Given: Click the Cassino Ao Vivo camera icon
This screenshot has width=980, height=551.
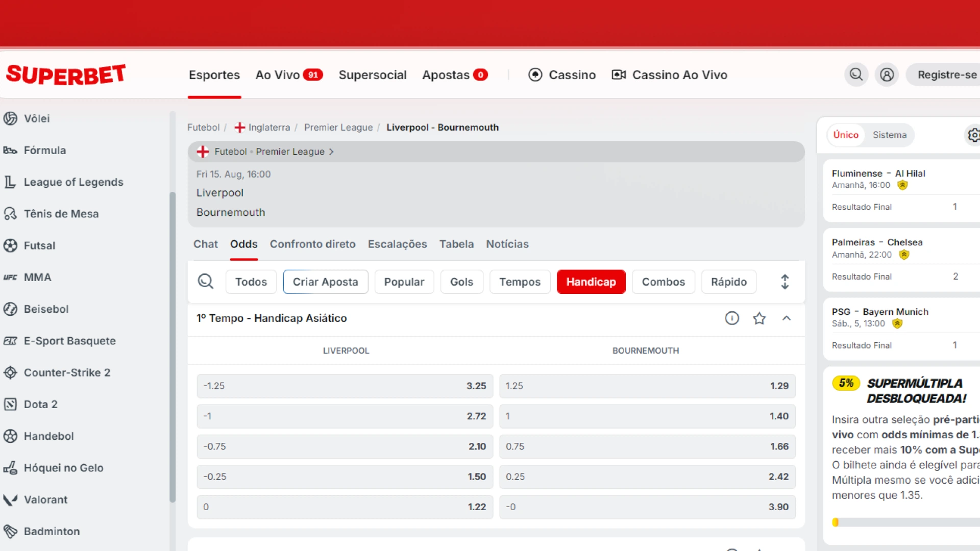Looking at the screenshot, I should [x=619, y=75].
